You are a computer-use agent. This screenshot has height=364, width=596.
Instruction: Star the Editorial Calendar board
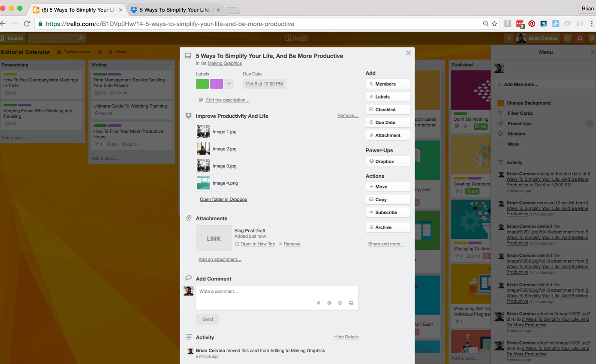coord(100,52)
